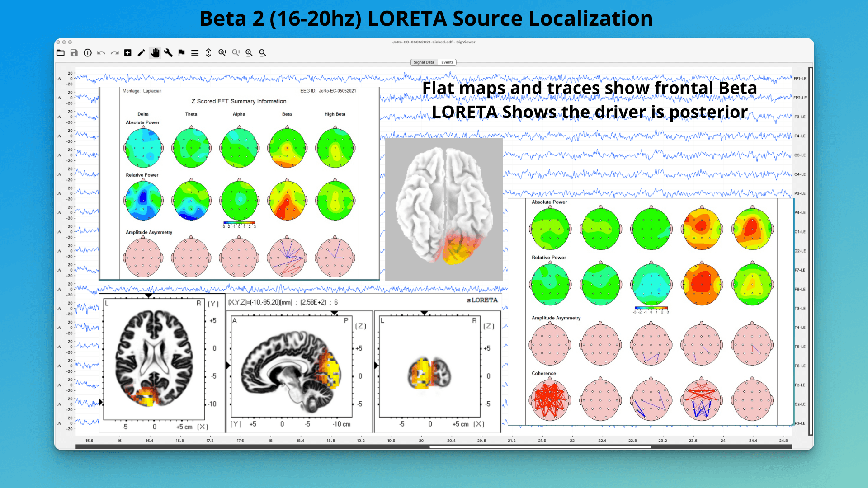This screenshot has height=488, width=868.
Task: Select the flag event marker icon
Action: click(x=181, y=53)
